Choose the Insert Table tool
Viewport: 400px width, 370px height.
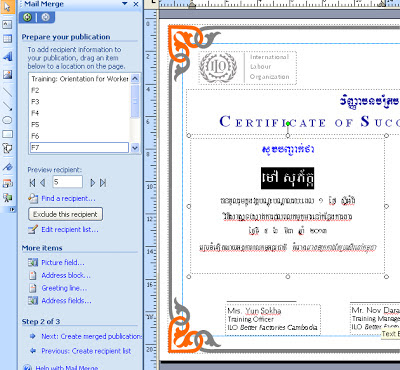click(x=7, y=39)
